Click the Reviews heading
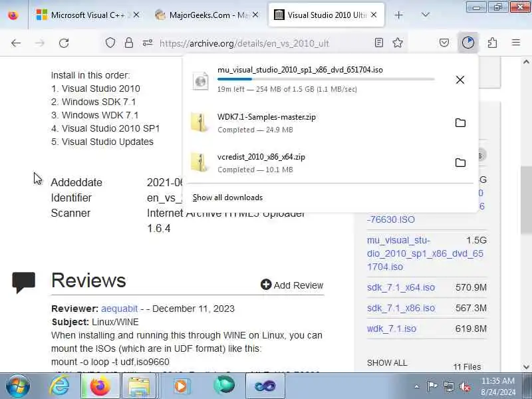This screenshot has width=532, height=399. [88, 280]
